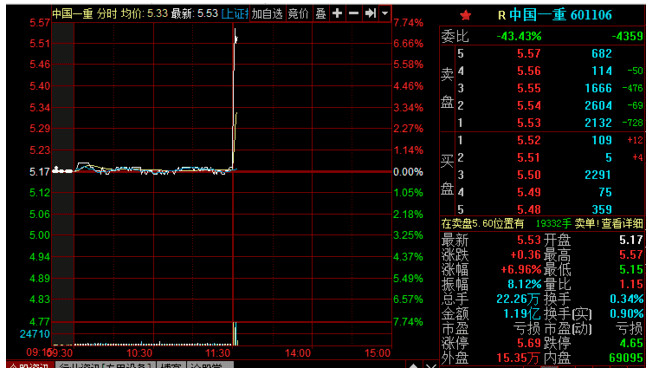
Task: Open the chart toolbar dropdown arrow
Action: [x=385, y=13]
